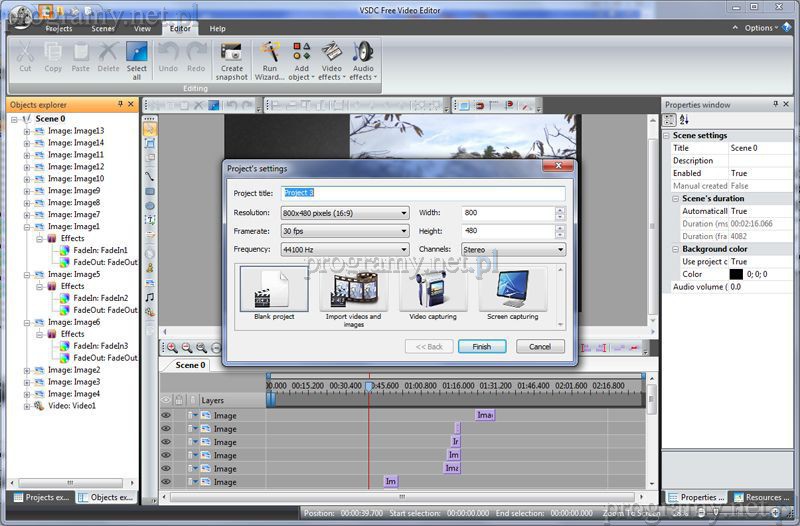The image size is (800, 526).
Task: Click the Select all icon
Action: coord(137,60)
